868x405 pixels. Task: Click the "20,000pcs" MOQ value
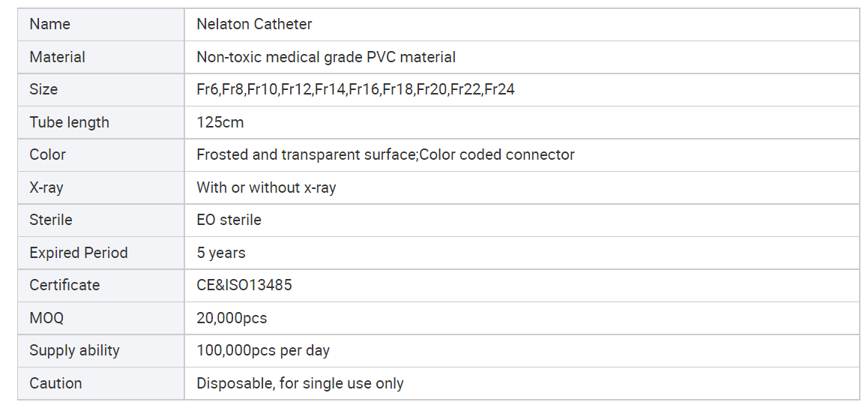click(232, 318)
